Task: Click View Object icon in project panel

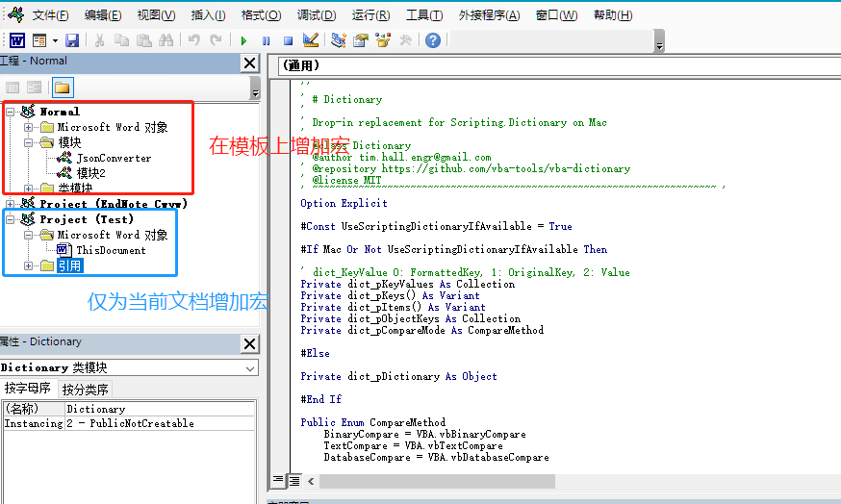Action: tap(35, 88)
